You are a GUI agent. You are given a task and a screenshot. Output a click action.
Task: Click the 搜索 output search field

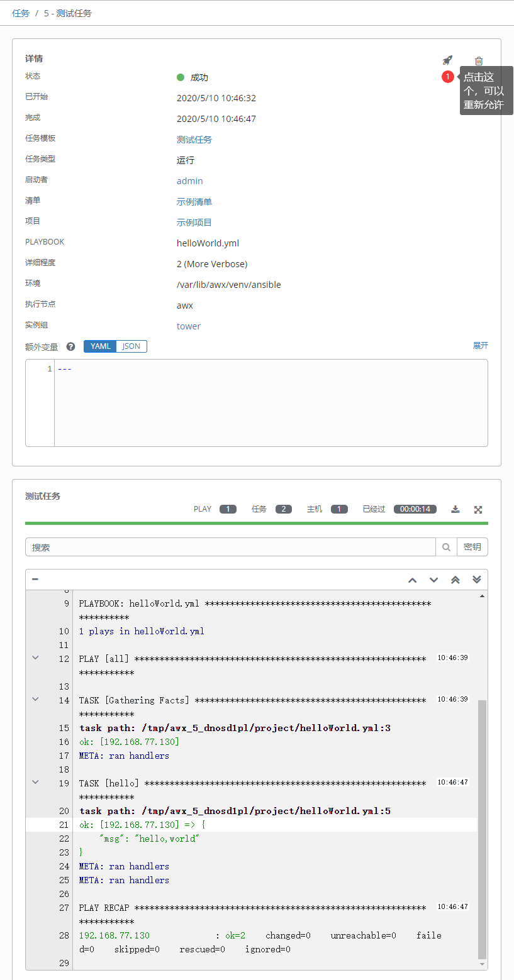coord(230,547)
